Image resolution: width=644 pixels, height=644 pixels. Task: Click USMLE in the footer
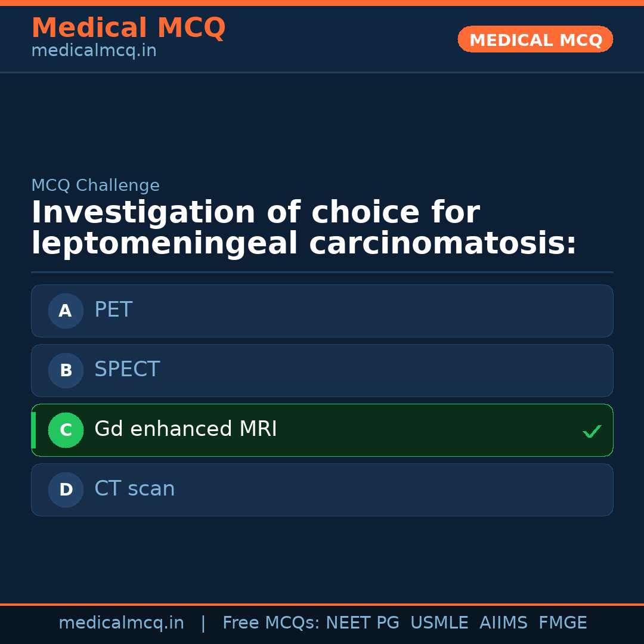pyautogui.click(x=439, y=623)
